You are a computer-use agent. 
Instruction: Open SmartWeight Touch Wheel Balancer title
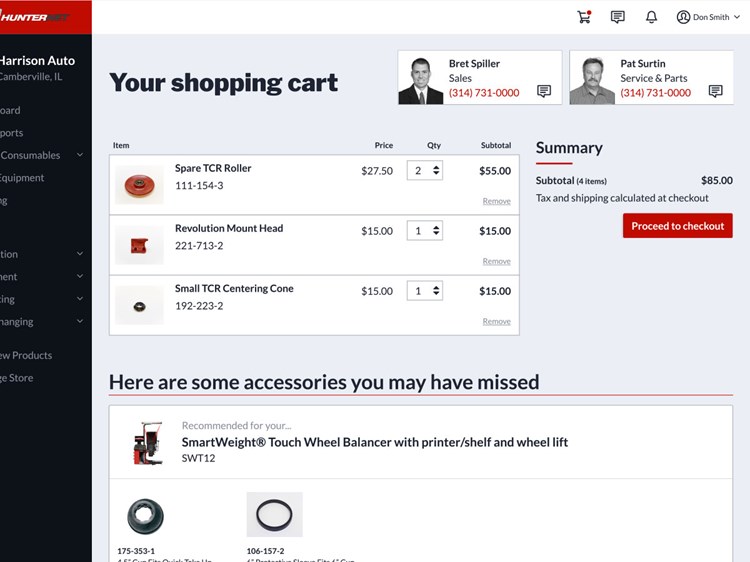click(375, 442)
